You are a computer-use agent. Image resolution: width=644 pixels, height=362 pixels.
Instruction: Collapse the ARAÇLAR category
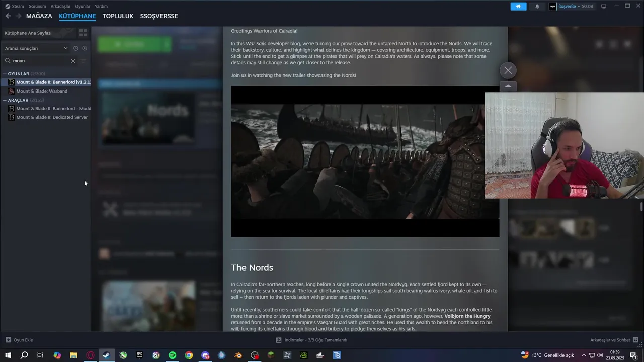pyautogui.click(x=5, y=100)
